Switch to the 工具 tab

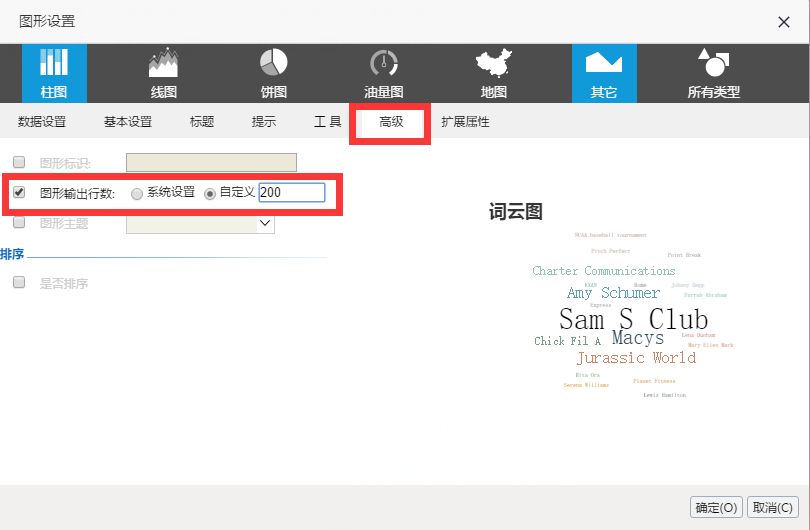[x=328, y=121]
